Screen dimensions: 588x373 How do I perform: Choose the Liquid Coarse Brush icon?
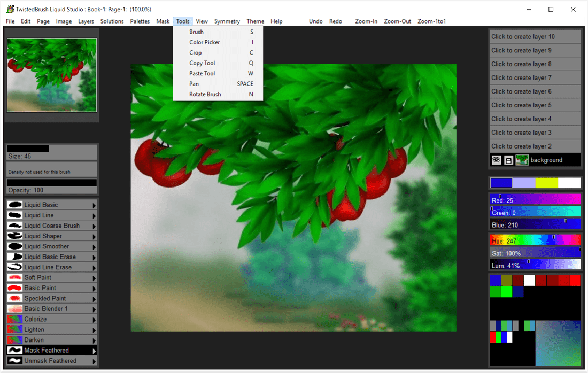pos(15,226)
